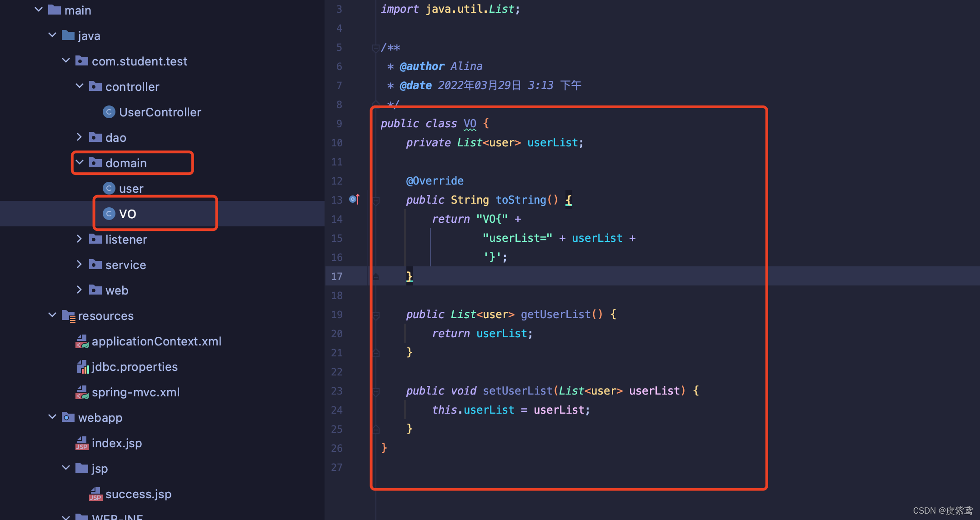This screenshot has height=520, width=980.
Task: Click the applicationContext.xml file icon
Action: click(x=82, y=341)
